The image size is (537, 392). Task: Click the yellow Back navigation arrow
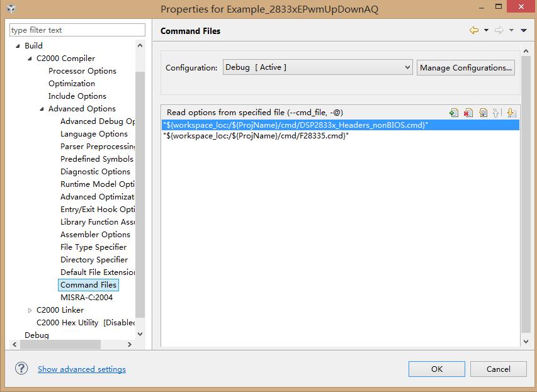pyautogui.click(x=473, y=30)
